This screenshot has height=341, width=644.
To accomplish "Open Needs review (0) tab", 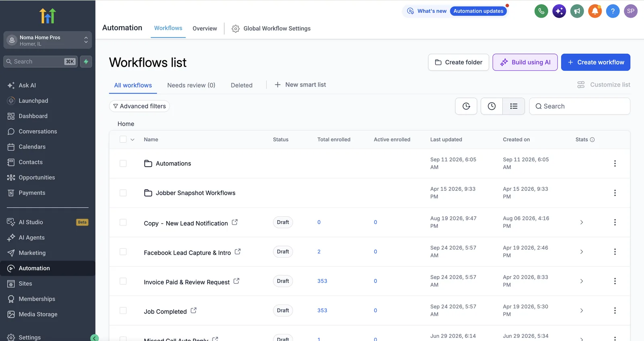I will (191, 85).
